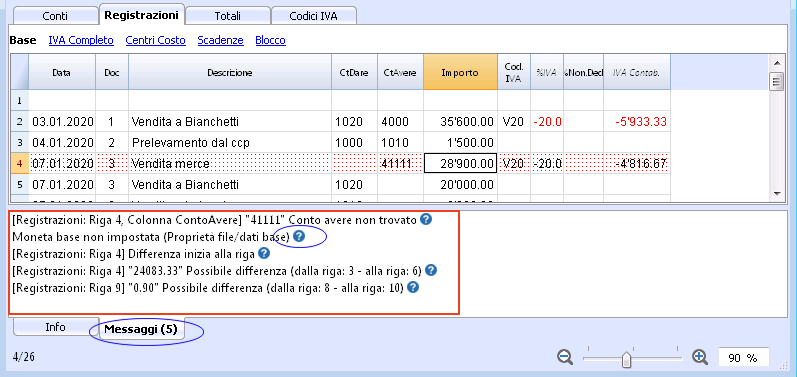797x377 pixels.
Task: Click the 03.01.2020 date cell
Action: [x=62, y=122]
